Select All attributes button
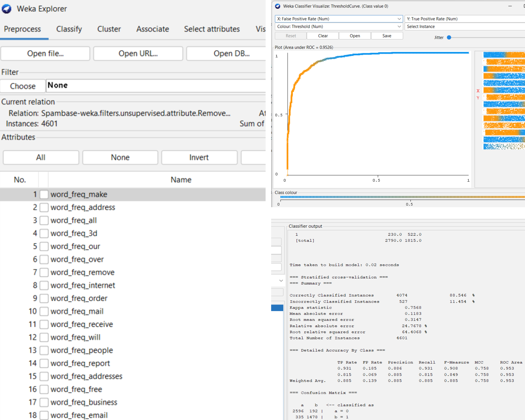 [41, 157]
